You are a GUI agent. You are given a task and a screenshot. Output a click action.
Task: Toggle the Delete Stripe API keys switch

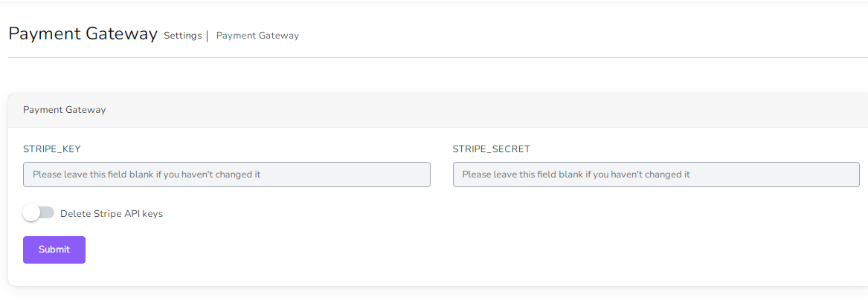[x=39, y=213]
